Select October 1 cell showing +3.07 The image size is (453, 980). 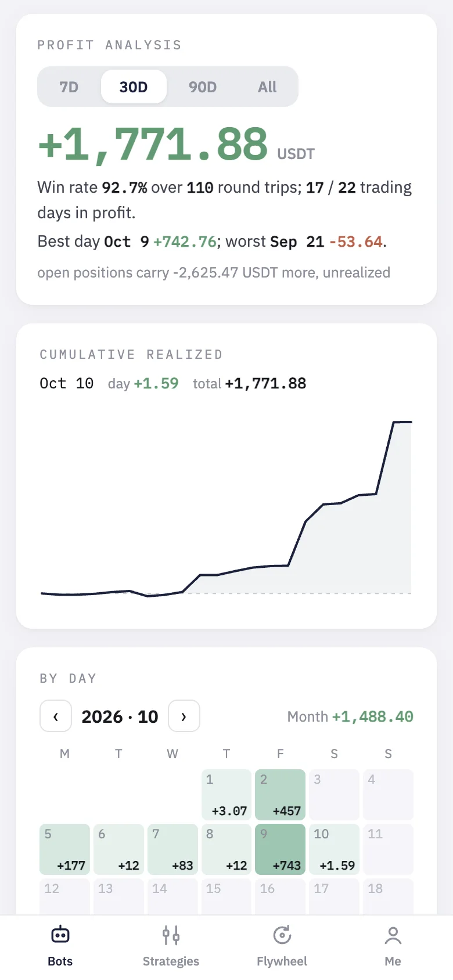pyautogui.click(x=227, y=795)
